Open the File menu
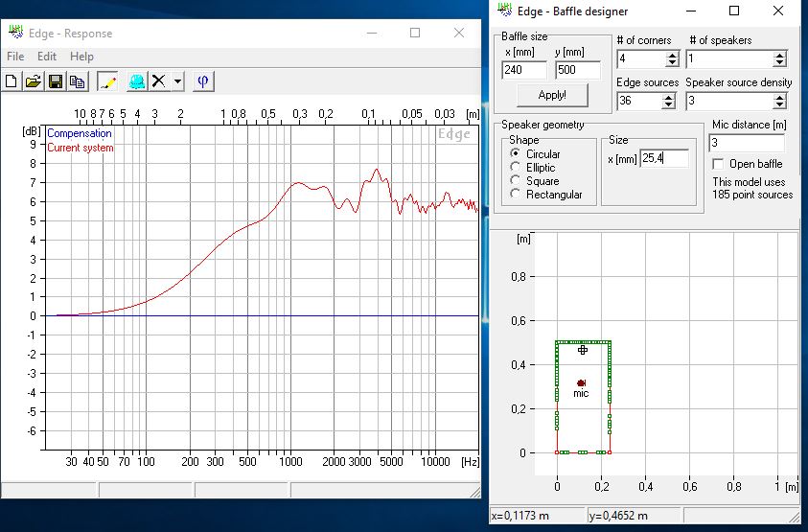 pos(15,57)
